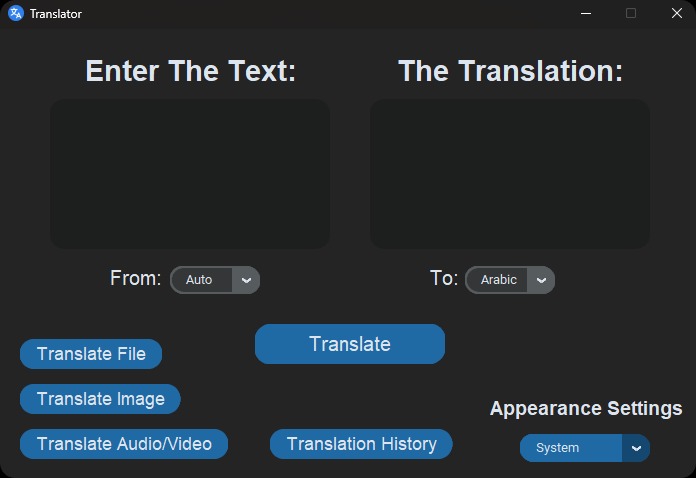
Task: Click inside the Enter The Text input box
Action: [x=190, y=174]
